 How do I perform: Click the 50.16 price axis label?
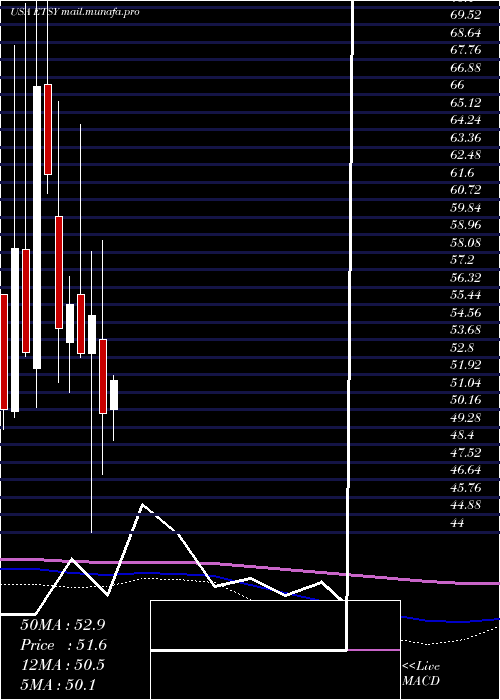tap(466, 400)
